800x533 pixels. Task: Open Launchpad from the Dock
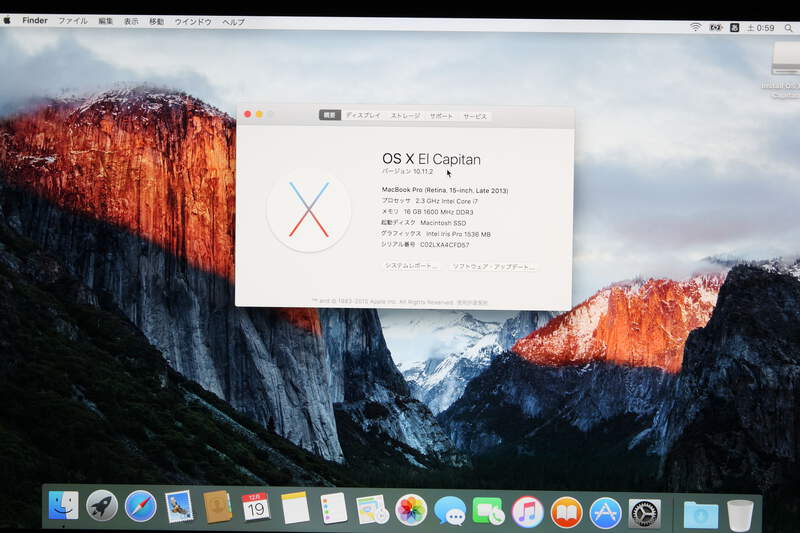(x=102, y=507)
